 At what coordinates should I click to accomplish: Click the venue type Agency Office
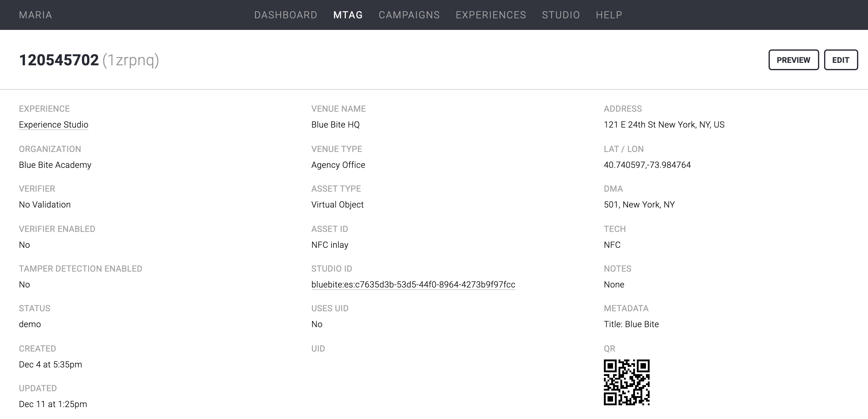click(x=338, y=165)
